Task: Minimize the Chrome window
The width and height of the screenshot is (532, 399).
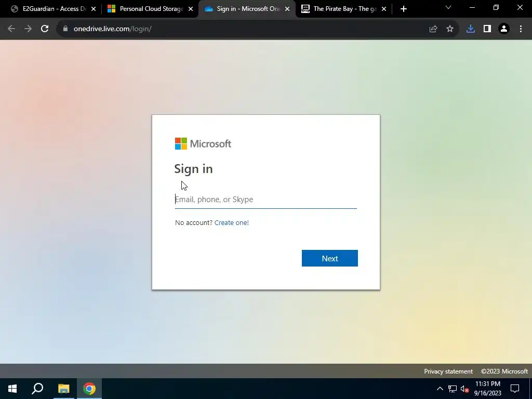Action: coord(472,7)
